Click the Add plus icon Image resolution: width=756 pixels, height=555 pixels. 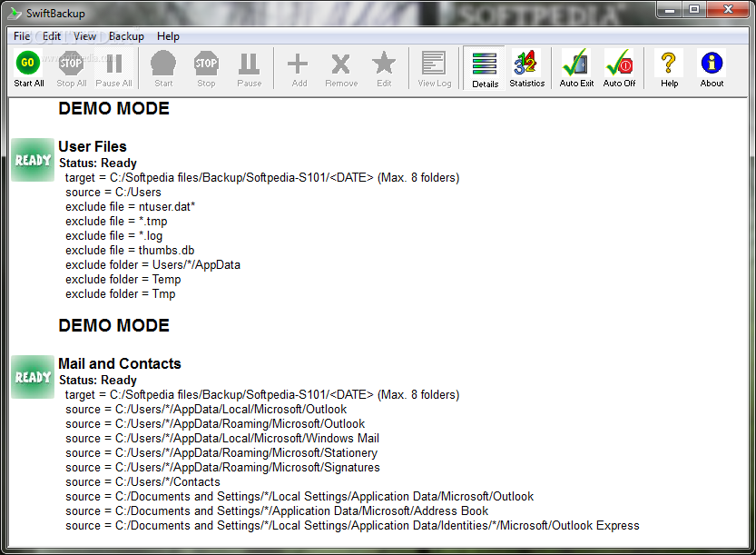click(x=298, y=64)
